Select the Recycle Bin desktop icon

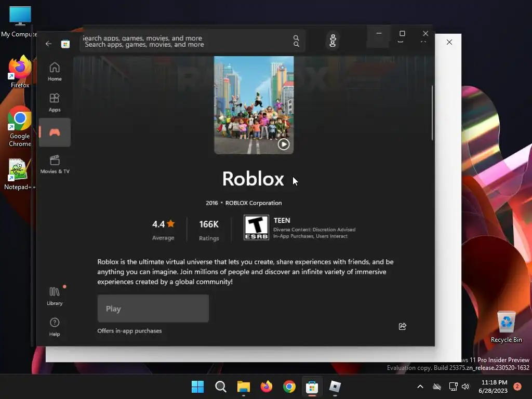click(x=506, y=327)
